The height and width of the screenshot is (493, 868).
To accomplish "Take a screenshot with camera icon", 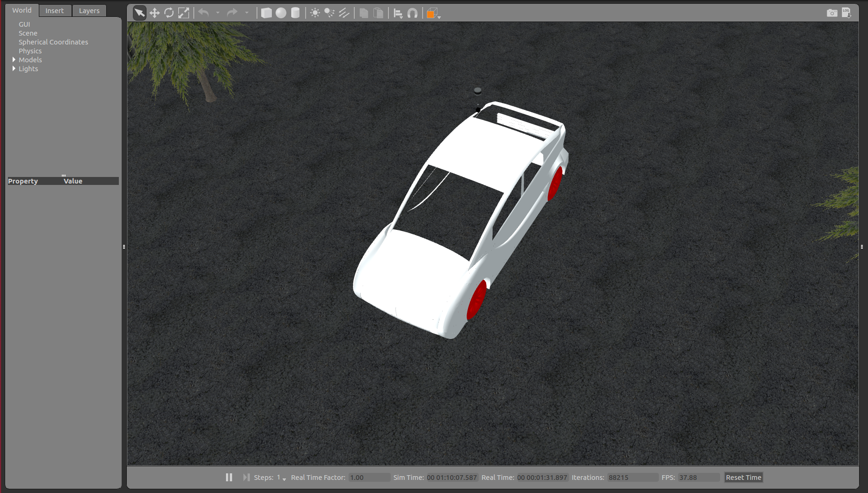I will 832,13.
